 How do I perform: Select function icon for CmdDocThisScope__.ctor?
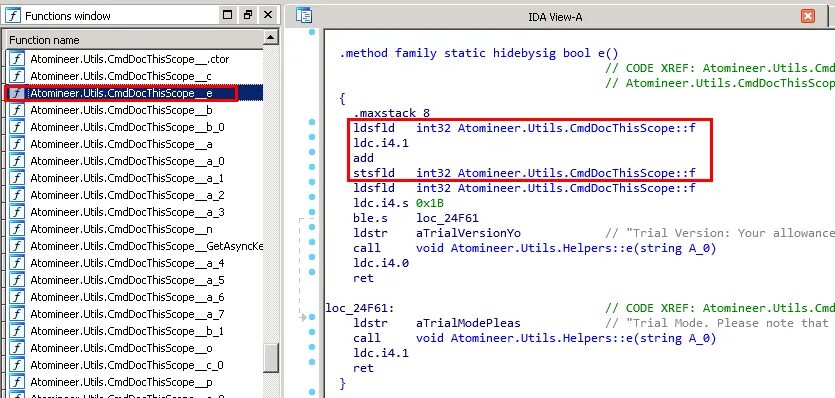click(17, 59)
